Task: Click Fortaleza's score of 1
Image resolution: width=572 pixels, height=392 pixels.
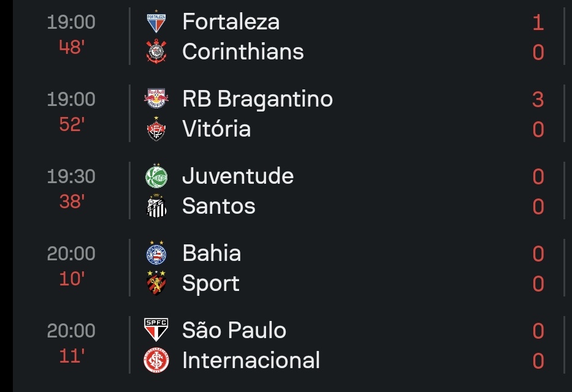Action: [538, 23]
